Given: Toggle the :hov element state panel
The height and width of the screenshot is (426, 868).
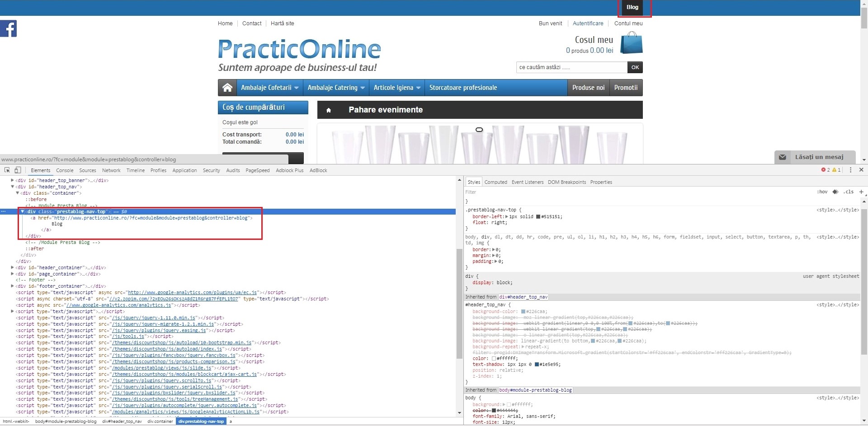Looking at the screenshot, I should click(x=822, y=192).
